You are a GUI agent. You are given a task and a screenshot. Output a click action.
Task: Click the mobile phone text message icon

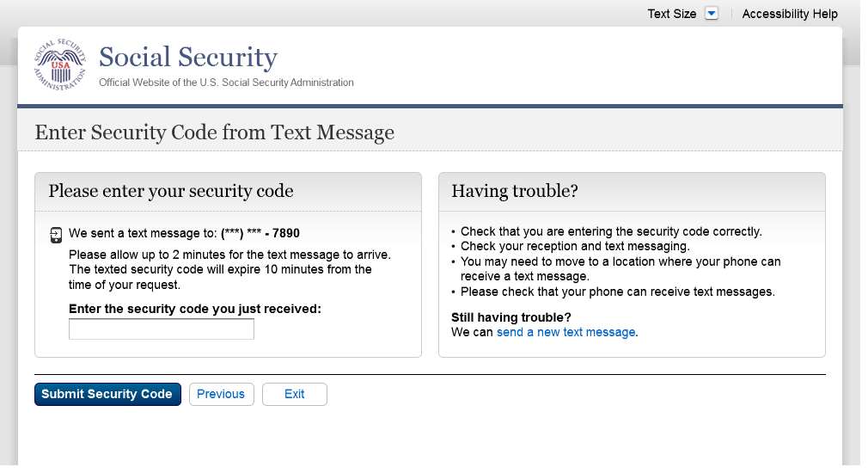click(57, 234)
